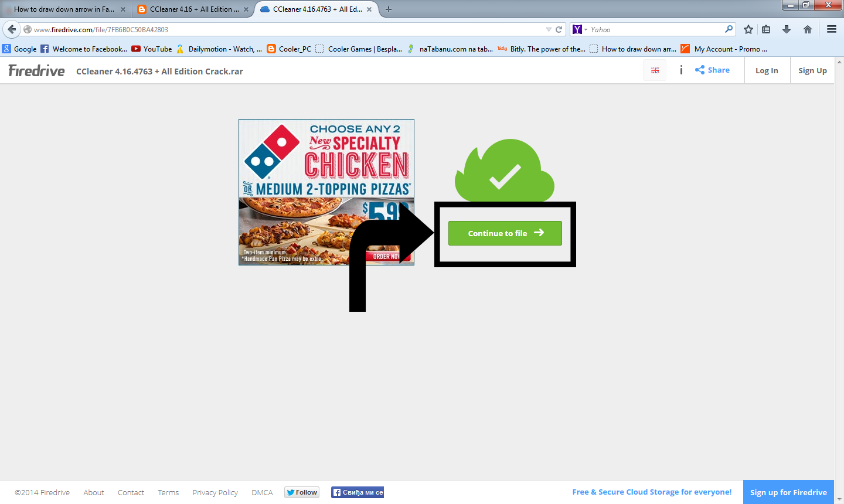Open the YouTube bookmark
Screen dimensions: 844x504
[152, 49]
